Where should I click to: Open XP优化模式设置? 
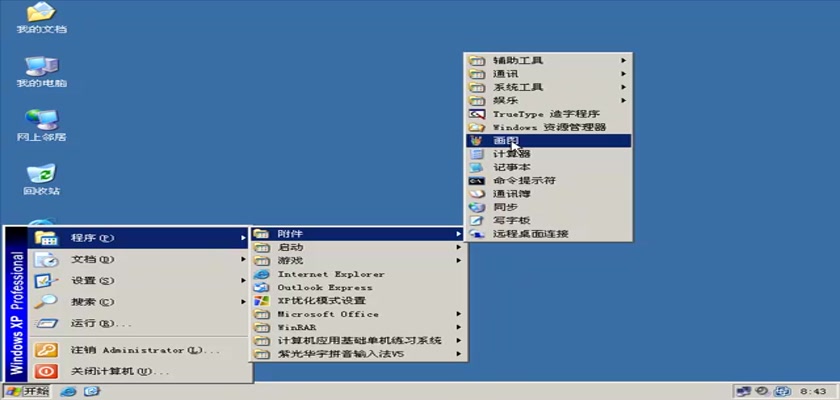click(x=358, y=301)
